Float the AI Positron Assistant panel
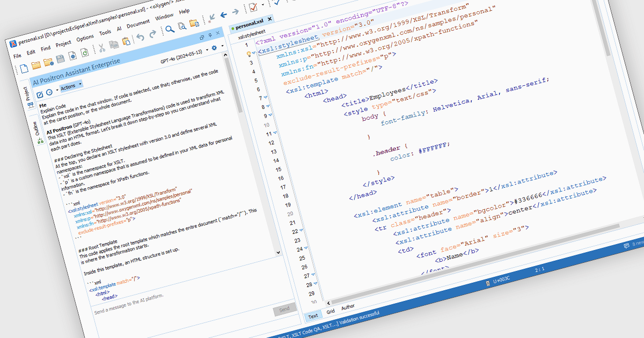This screenshot has width=644, height=338. [202, 38]
